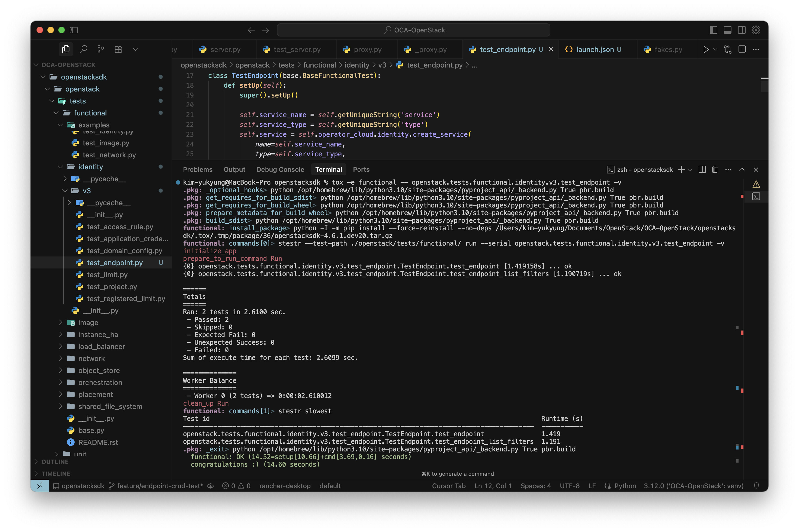
Task: Open the Explorer view icon
Action: pos(66,50)
